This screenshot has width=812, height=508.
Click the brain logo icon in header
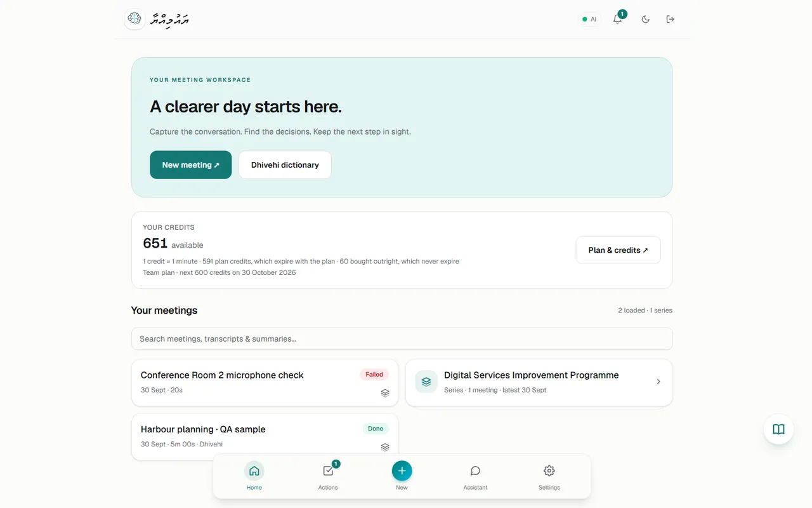point(134,19)
